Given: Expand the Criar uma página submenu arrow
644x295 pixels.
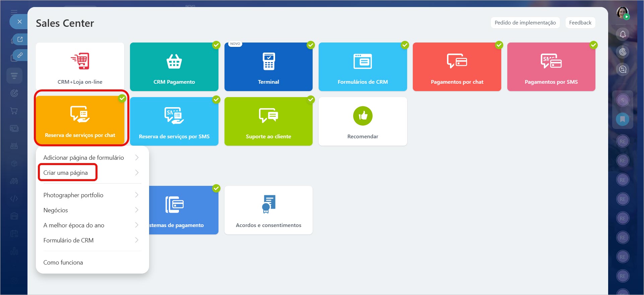Looking at the screenshot, I should 137,173.
